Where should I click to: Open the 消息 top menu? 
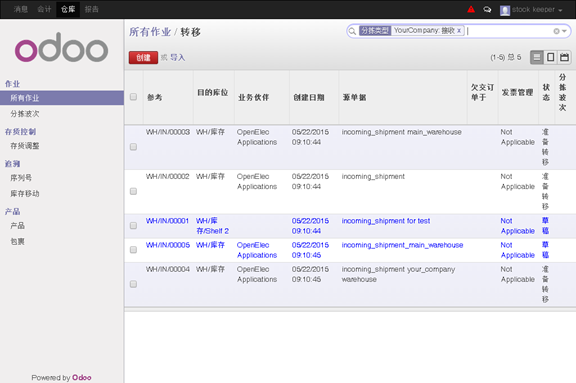point(21,9)
